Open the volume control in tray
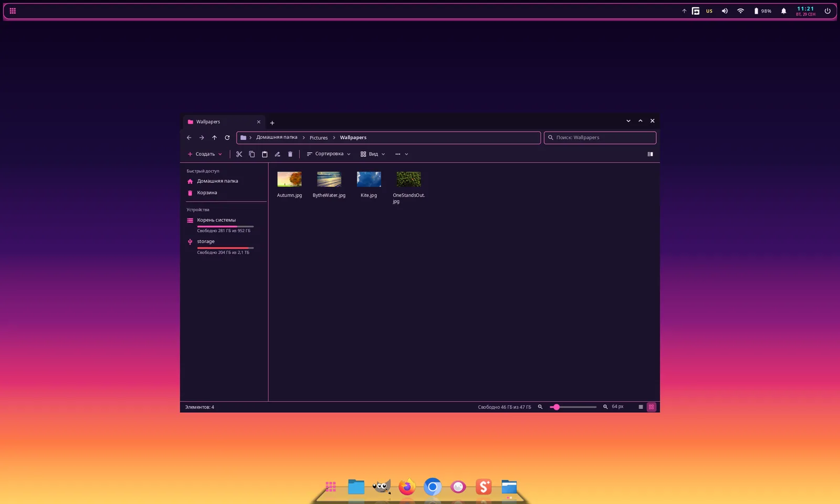Image resolution: width=840 pixels, height=504 pixels. tap(724, 11)
